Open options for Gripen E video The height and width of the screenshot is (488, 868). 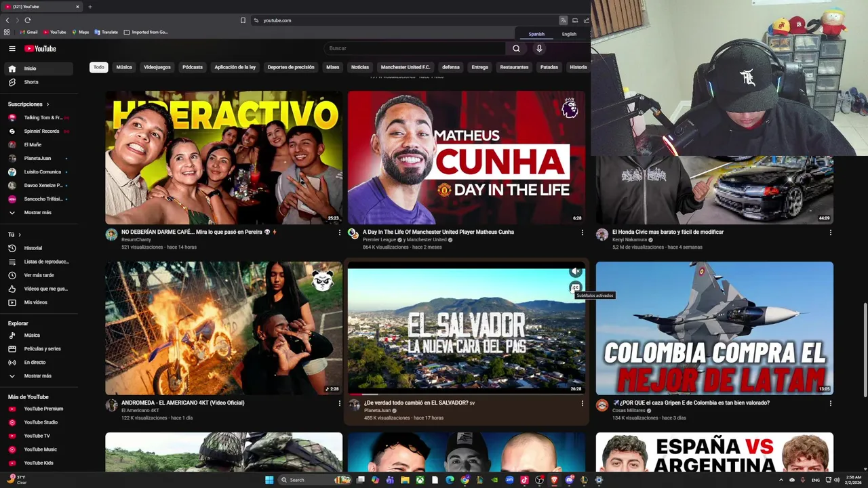coord(830,403)
